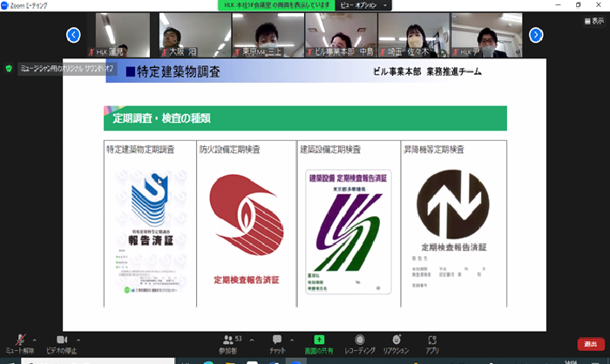
Task: Open video options caret
Action: pos(78,340)
